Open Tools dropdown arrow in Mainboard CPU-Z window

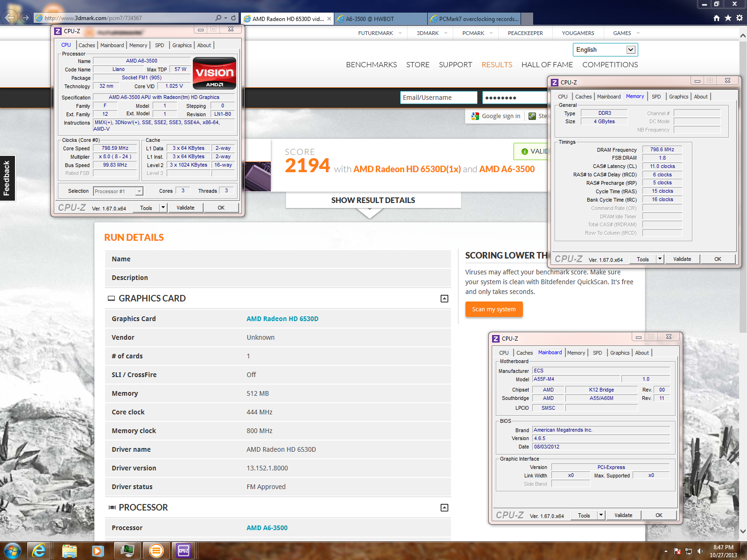(601, 515)
